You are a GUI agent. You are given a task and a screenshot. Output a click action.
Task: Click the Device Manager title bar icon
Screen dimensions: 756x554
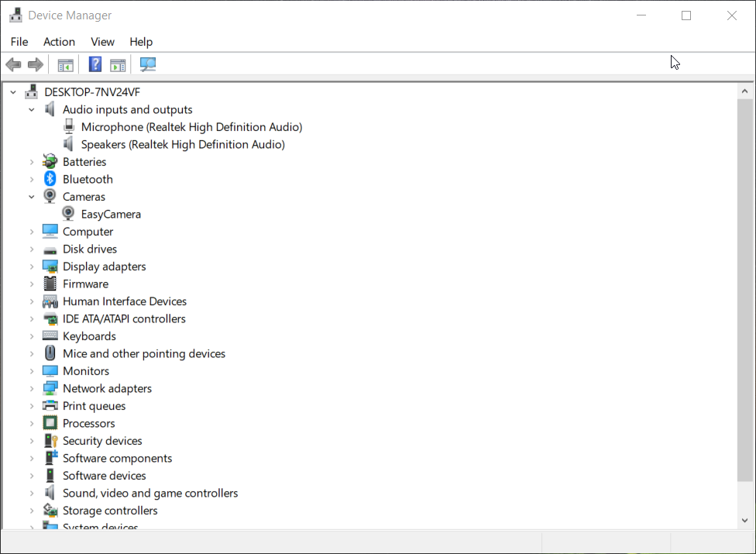click(x=16, y=15)
